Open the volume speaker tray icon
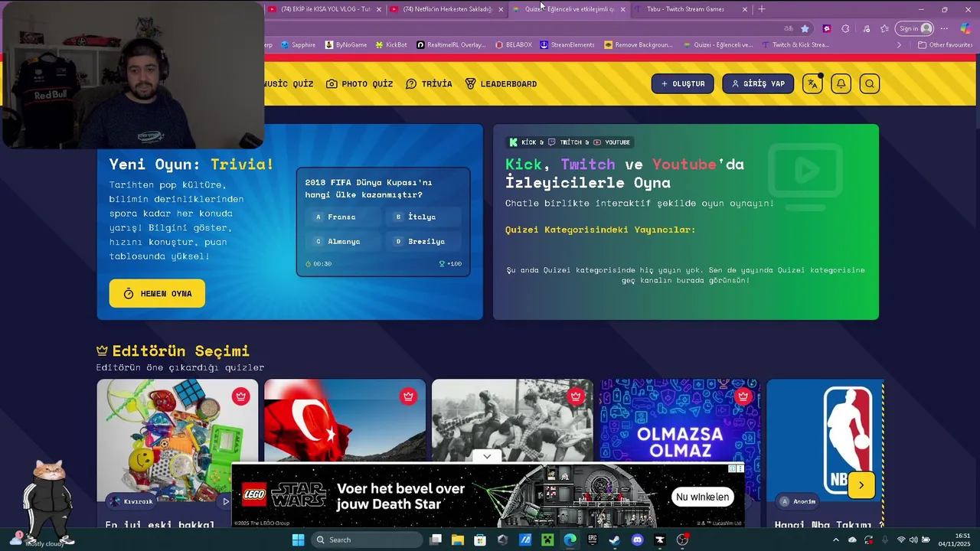 pyautogui.click(x=913, y=540)
